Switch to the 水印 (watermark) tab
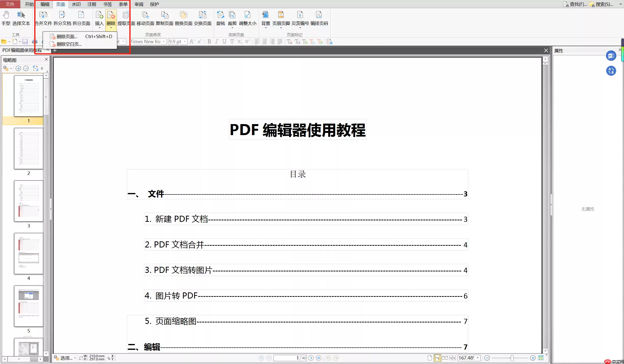 pos(76,4)
